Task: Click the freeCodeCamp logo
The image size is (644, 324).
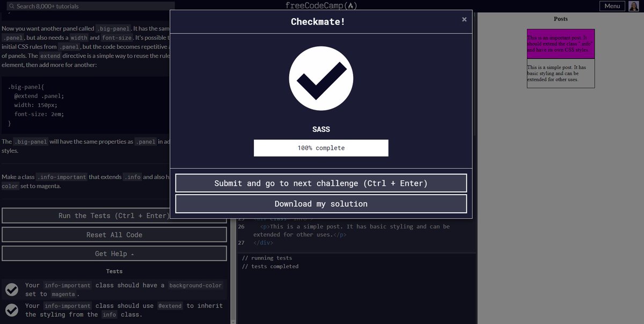Action: coord(321,6)
